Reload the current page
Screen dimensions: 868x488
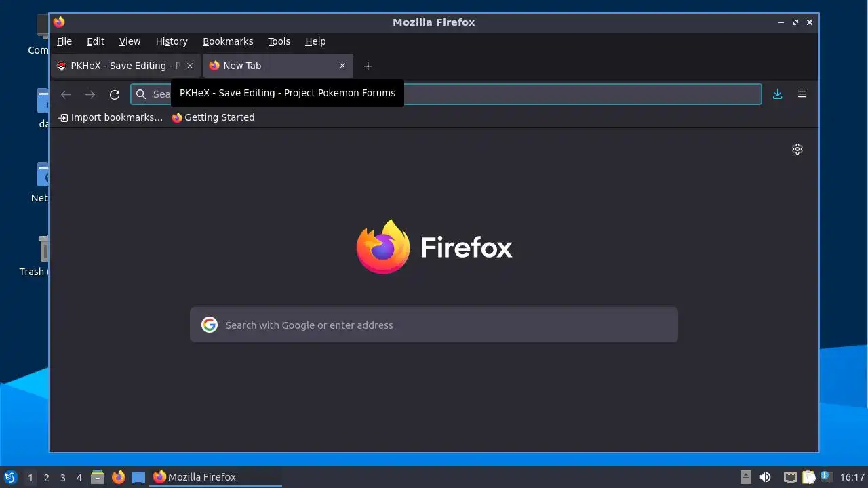(115, 94)
